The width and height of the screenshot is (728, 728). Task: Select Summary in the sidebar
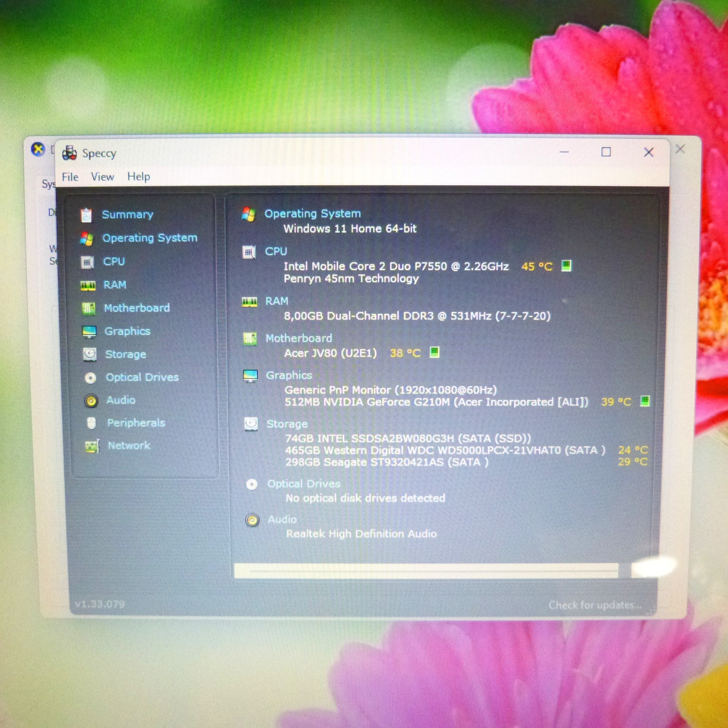tap(127, 214)
